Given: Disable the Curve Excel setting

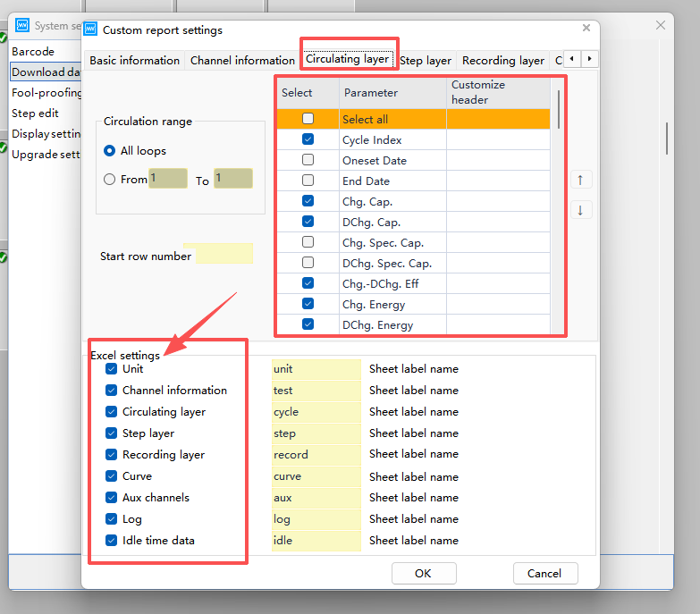Looking at the screenshot, I should click(112, 476).
